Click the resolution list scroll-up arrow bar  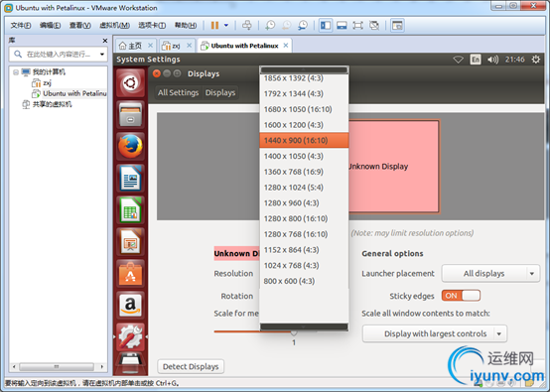[x=304, y=69]
